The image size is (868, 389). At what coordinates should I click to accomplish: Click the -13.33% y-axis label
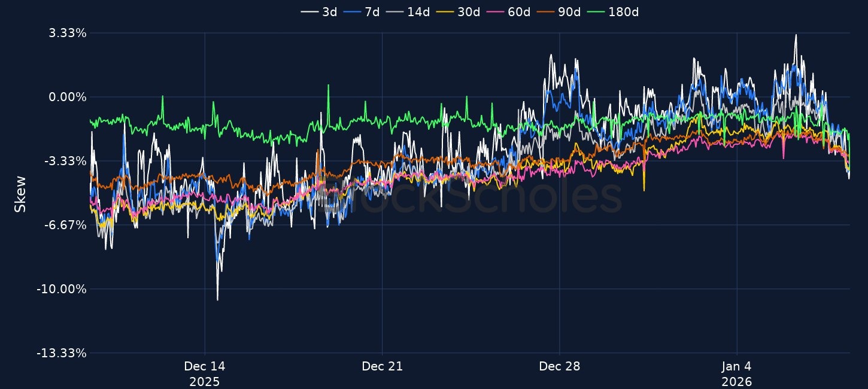(x=62, y=353)
